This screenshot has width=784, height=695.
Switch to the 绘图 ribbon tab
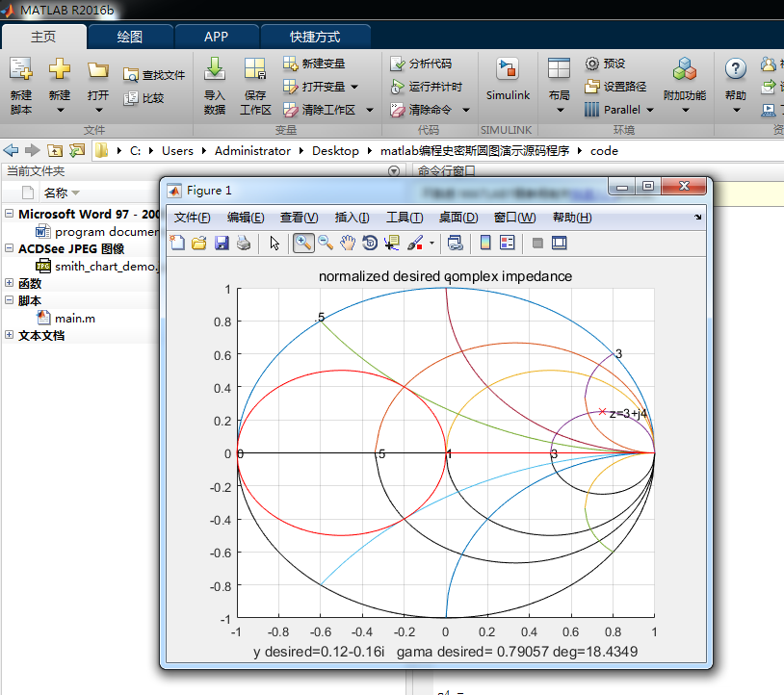(130, 37)
